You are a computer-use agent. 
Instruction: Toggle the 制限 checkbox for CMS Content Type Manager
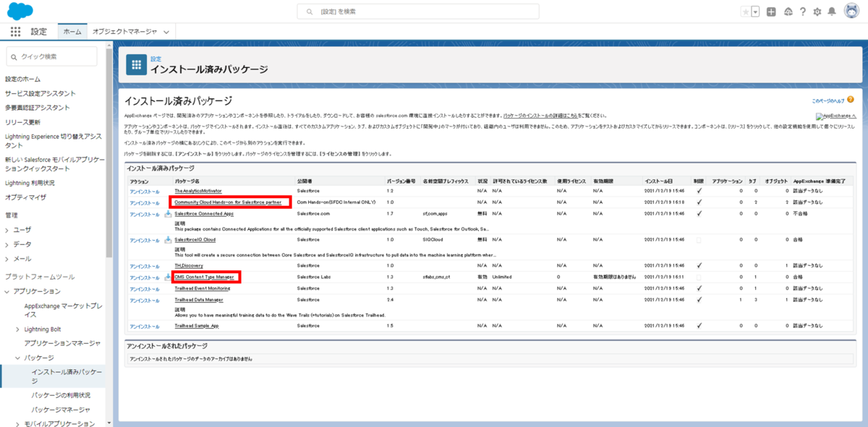click(x=699, y=277)
